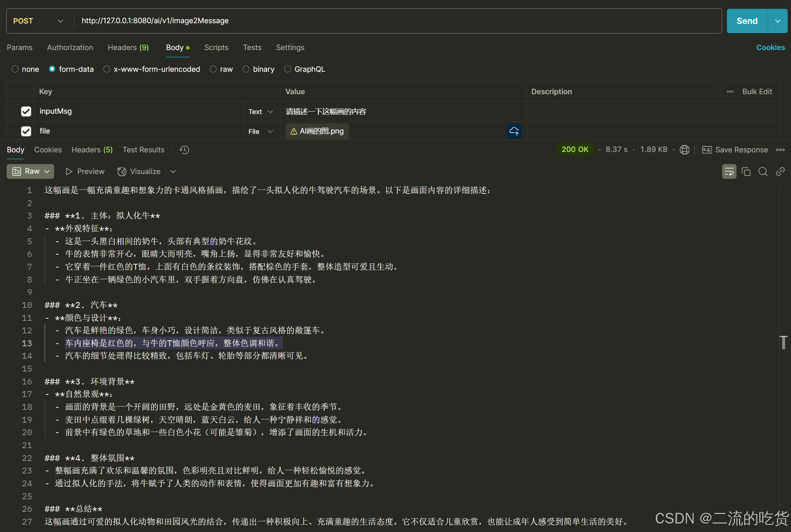Screen dimensions: 791x532
Task: Open the response more-options ellipsis
Action: [x=780, y=150]
